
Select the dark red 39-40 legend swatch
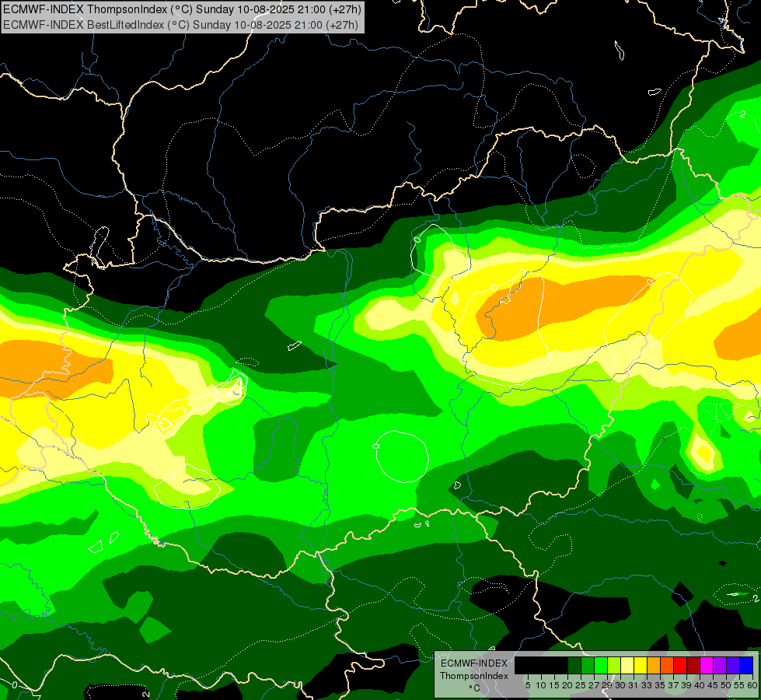693,665
